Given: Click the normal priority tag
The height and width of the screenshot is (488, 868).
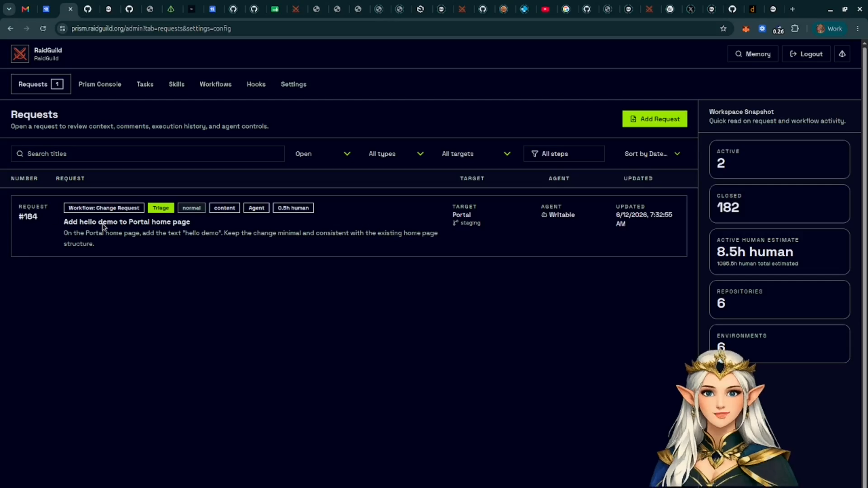Looking at the screenshot, I should 192,208.
